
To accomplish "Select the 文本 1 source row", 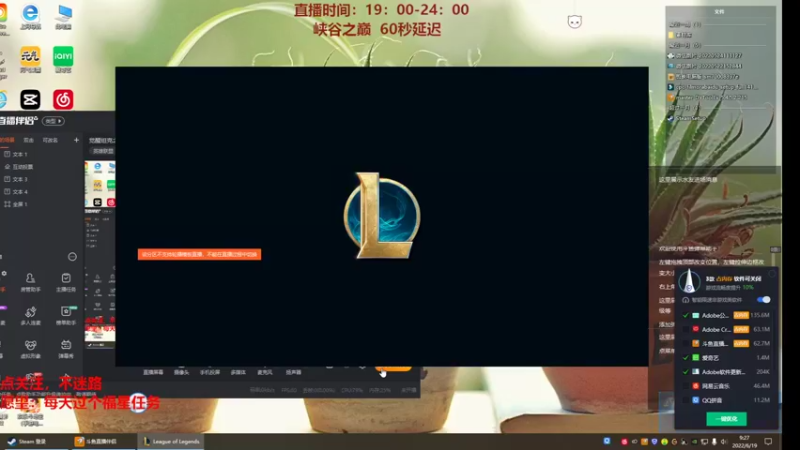I will click(41, 154).
